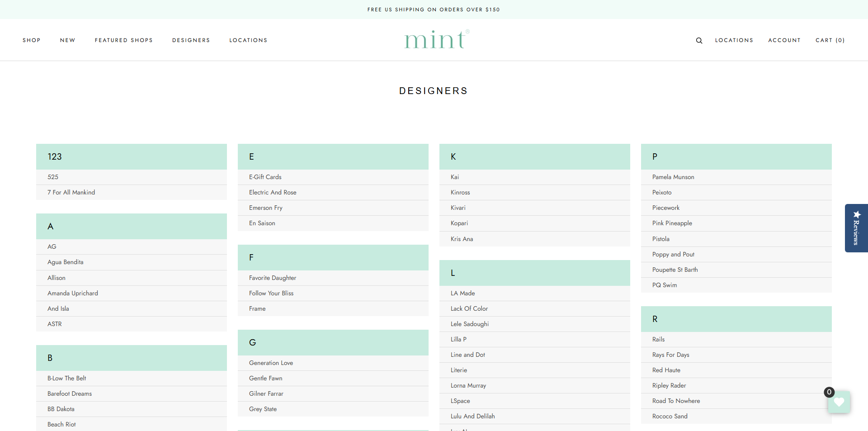Open the Reviews side tab

coord(856,228)
